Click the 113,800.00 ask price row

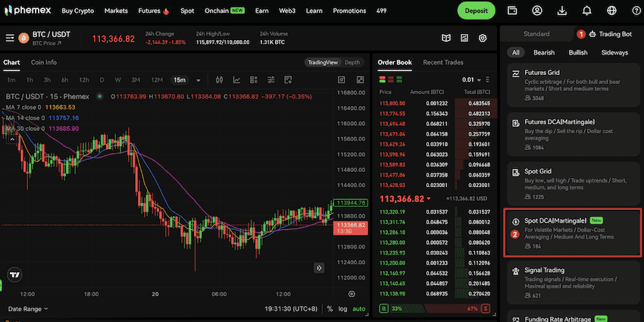(x=436, y=103)
